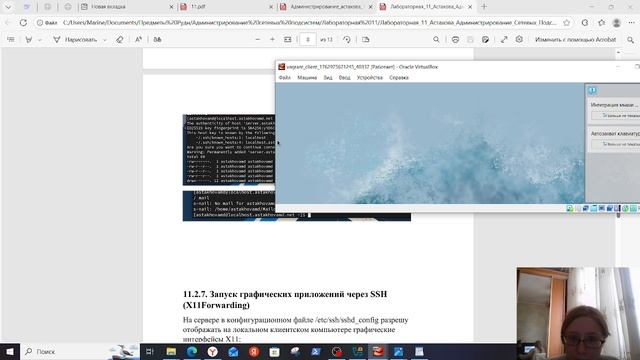Image resolution: width=640 pixels, height=360 pixels.
Task: Open the browser profile avatar
Action: (617, 23)
